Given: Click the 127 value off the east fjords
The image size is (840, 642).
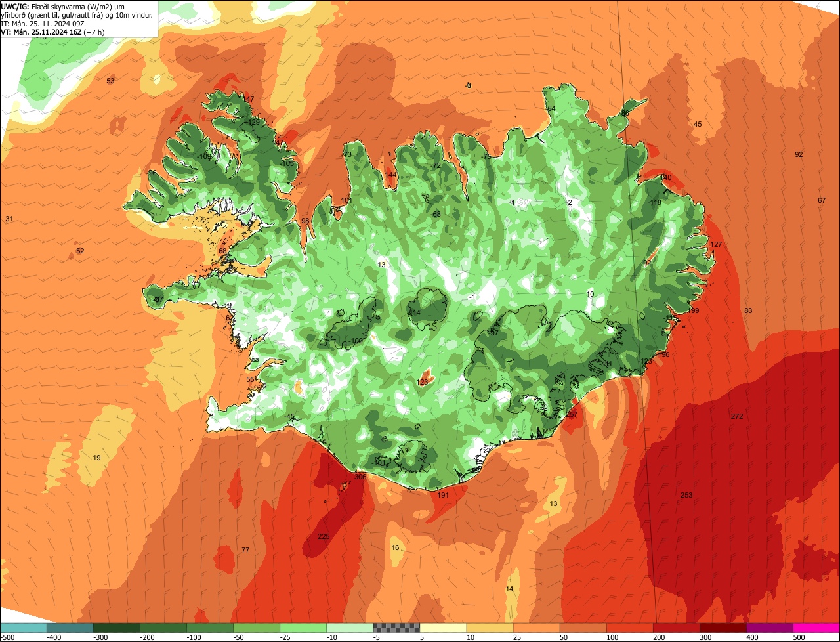Looking at the screenshot, I should (x=716, y=244).
